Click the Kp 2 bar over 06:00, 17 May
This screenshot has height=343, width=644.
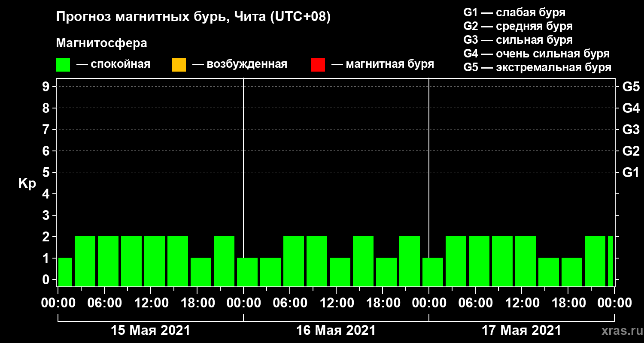(479, 261)
